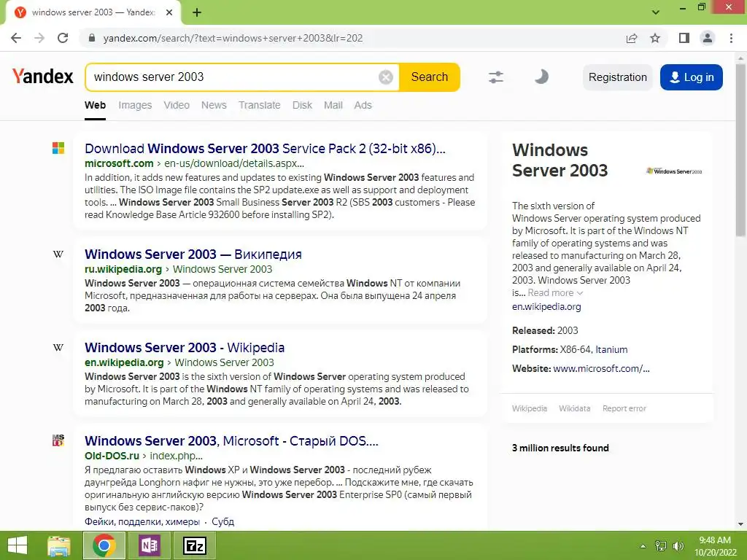Open the network tray icon
The height and width of the screenshot is (560, 747).
[x=661, y=546]
